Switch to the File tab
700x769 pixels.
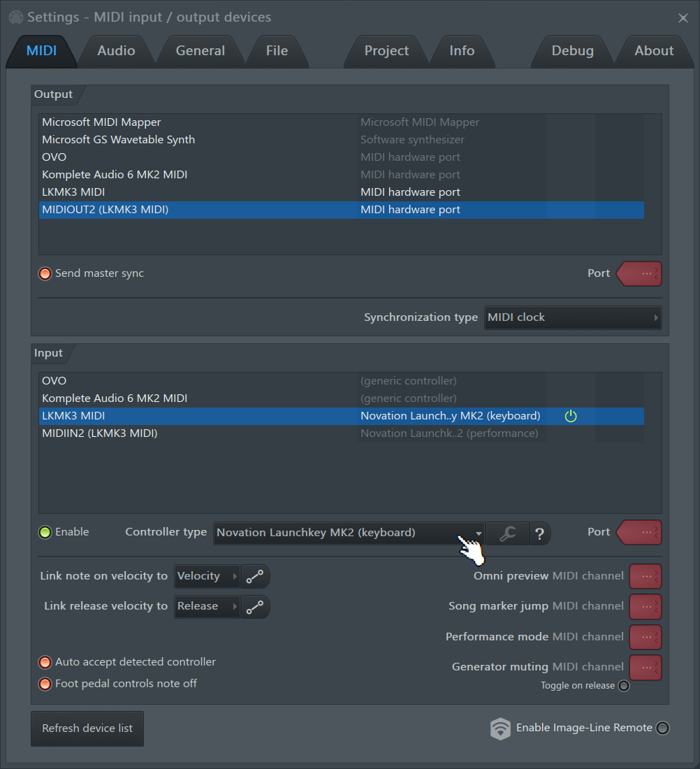277,51
